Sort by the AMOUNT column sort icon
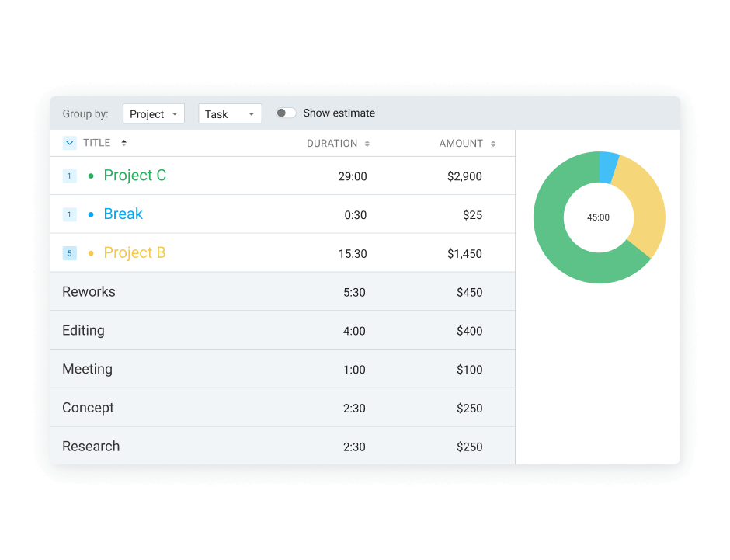 click(495, 144)
